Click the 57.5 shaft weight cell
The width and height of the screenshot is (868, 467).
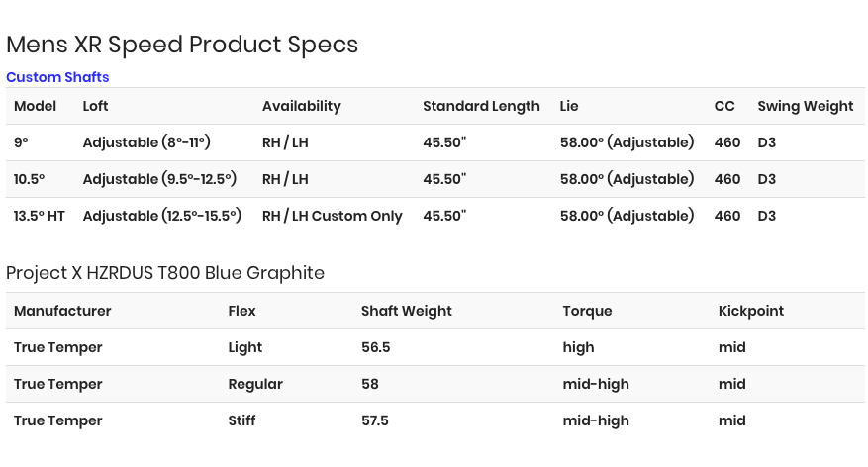point(375,420)
